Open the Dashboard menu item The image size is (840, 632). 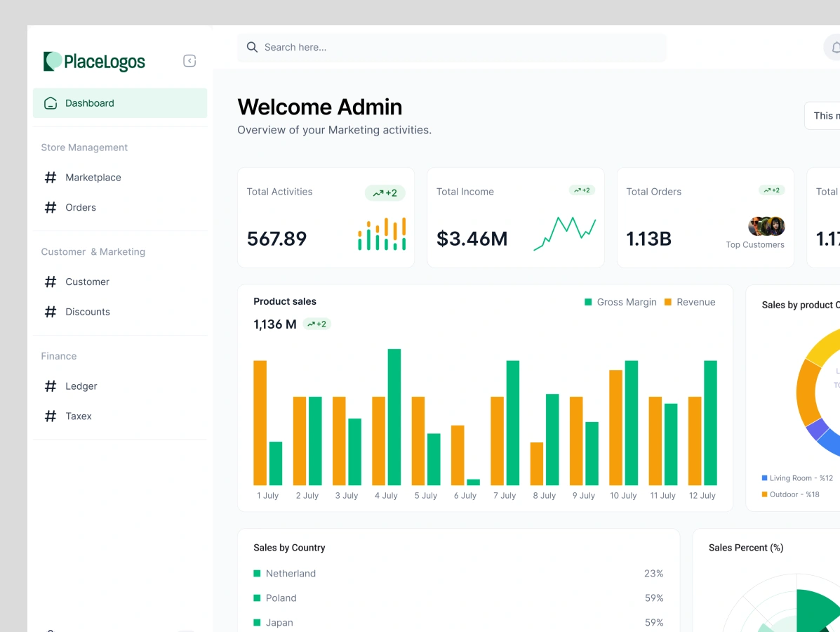coord(120,103)
